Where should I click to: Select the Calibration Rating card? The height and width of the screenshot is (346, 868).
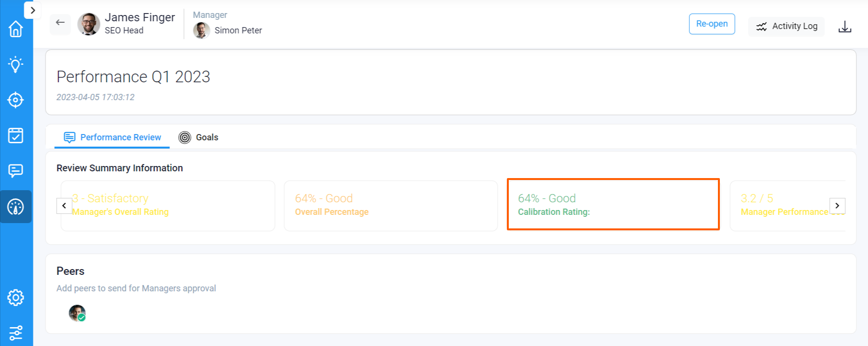pos(613,205)
